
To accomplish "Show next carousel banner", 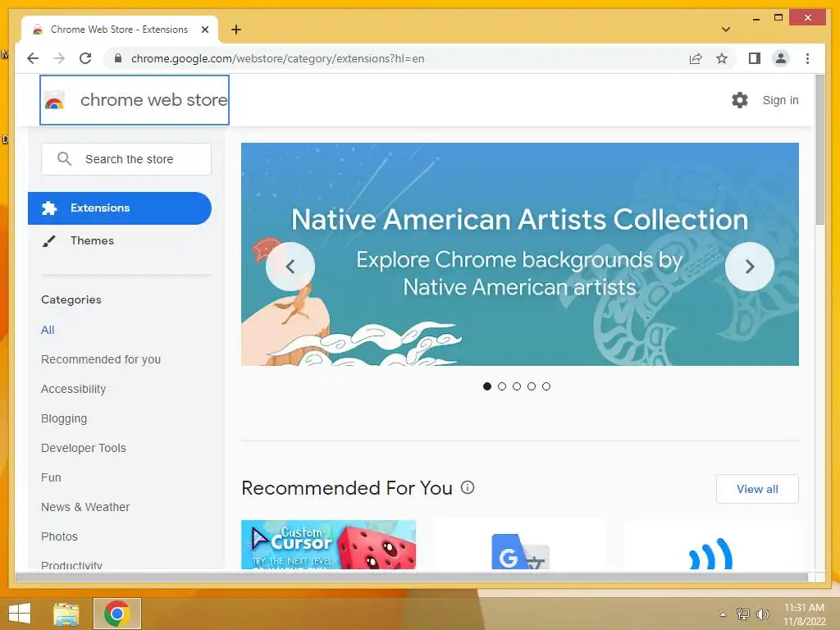I will [x=750, y=267].
